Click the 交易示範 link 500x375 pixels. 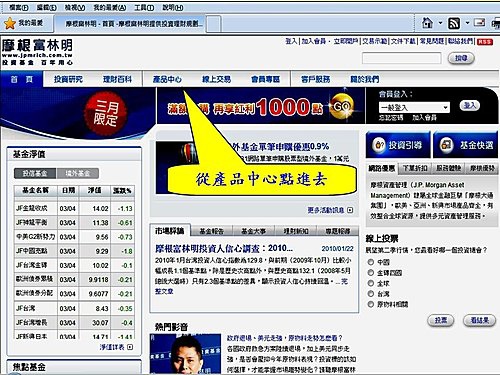374,41
